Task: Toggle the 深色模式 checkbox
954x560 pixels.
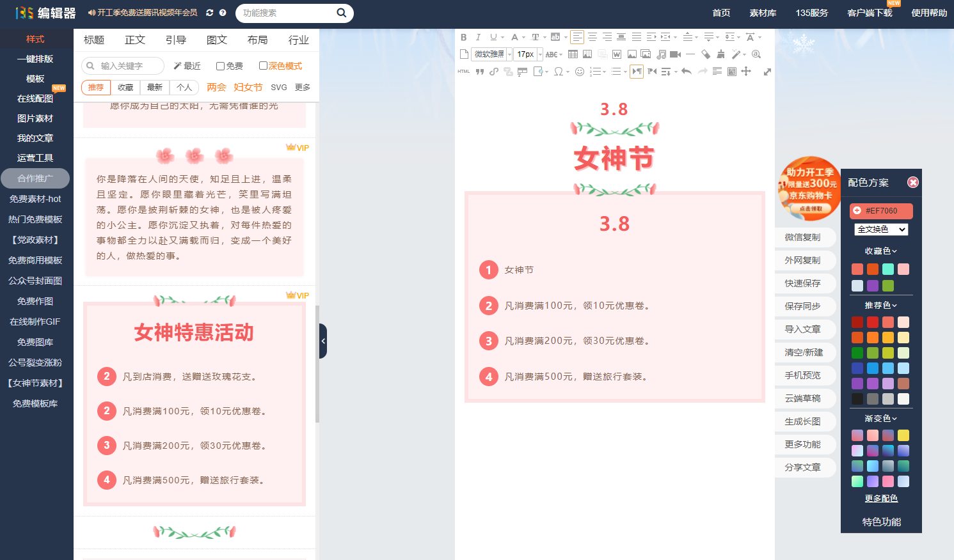Action: point(263,66)
